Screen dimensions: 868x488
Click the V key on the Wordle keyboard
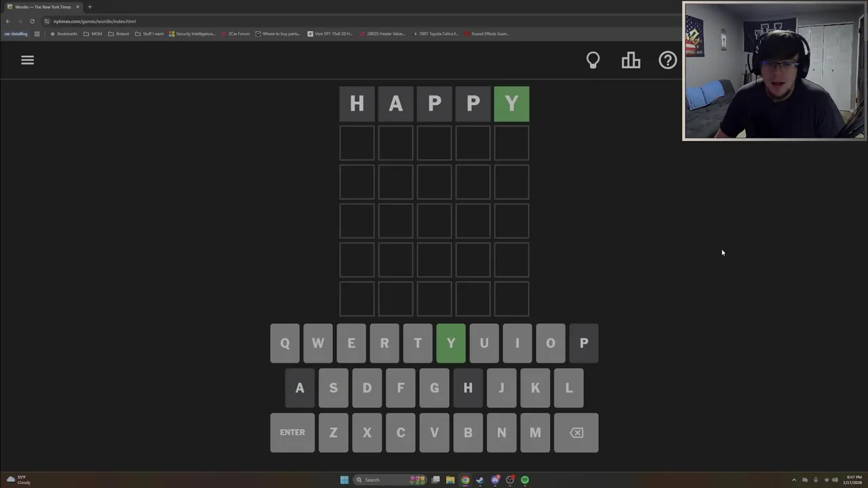coord(434,432)
